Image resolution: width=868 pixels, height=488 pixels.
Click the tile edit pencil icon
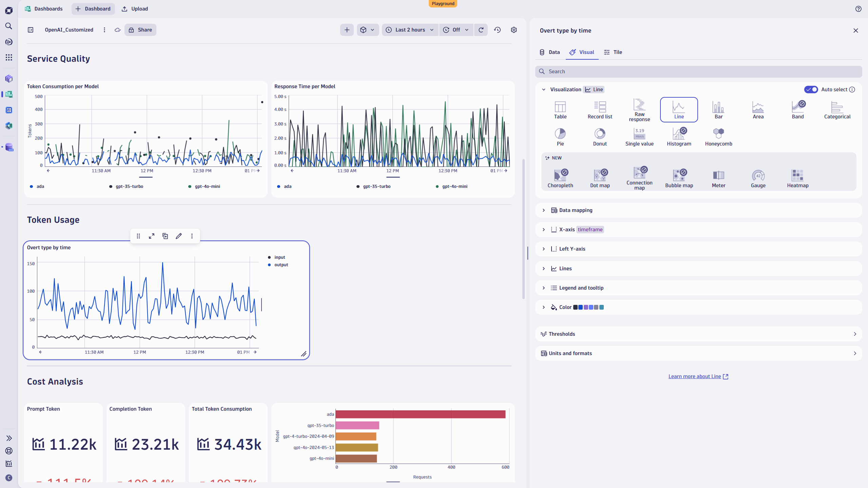tap(179, 236)
